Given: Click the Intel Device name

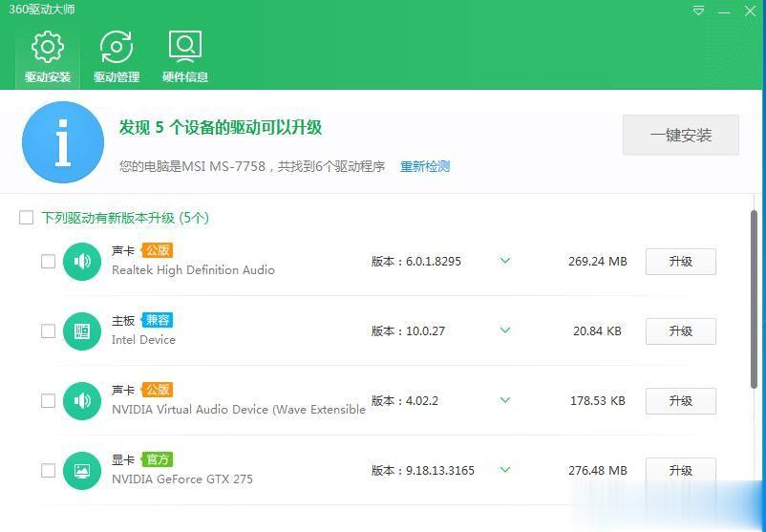Looking at the screenshot, I should click(x=143, y=339).
